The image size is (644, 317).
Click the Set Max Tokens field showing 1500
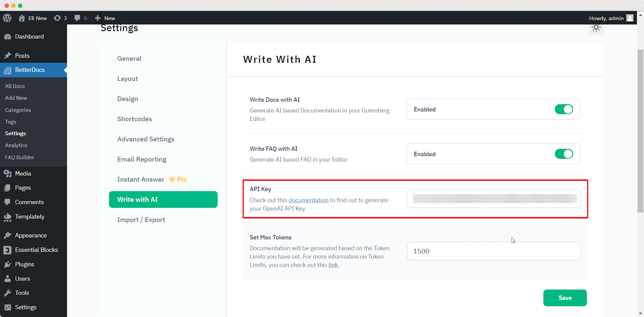pos(494,251)
